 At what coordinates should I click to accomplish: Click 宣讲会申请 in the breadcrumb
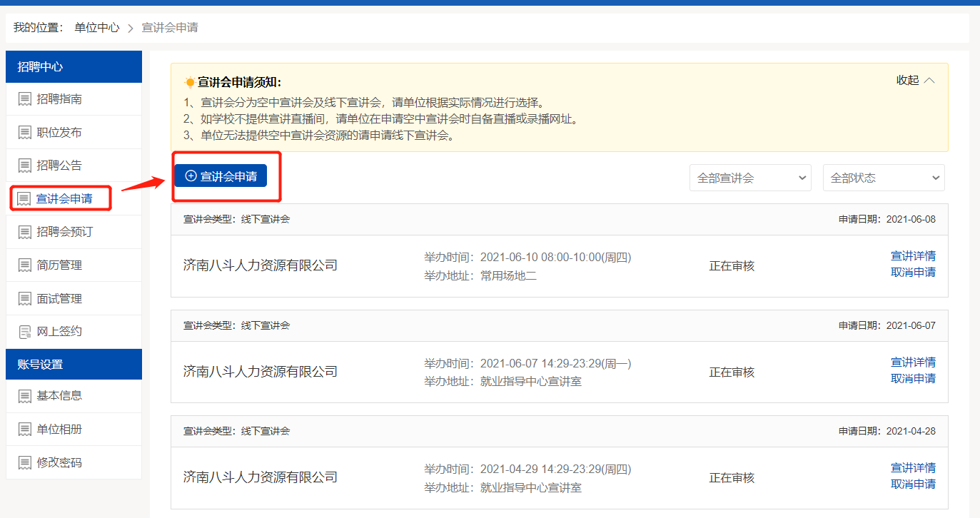170,28
